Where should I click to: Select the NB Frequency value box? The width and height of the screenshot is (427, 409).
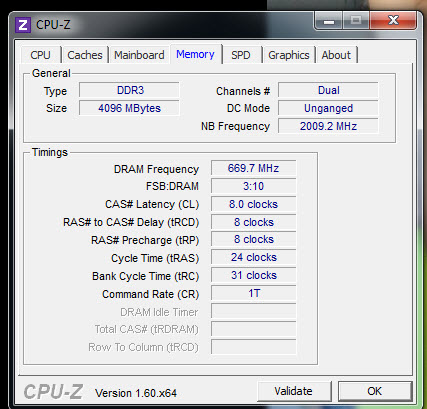click(x=328, y=126)
